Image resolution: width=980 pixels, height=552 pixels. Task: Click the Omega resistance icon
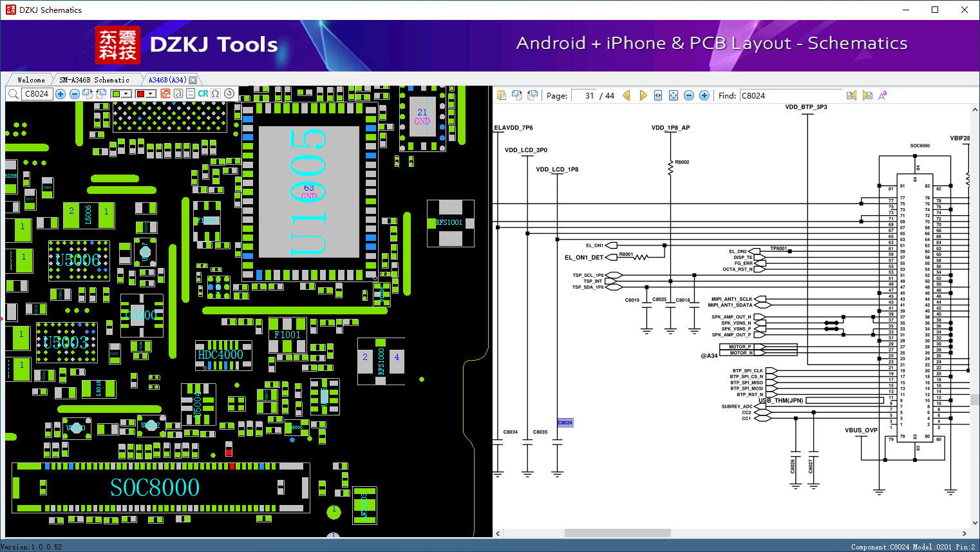point(216,94)
